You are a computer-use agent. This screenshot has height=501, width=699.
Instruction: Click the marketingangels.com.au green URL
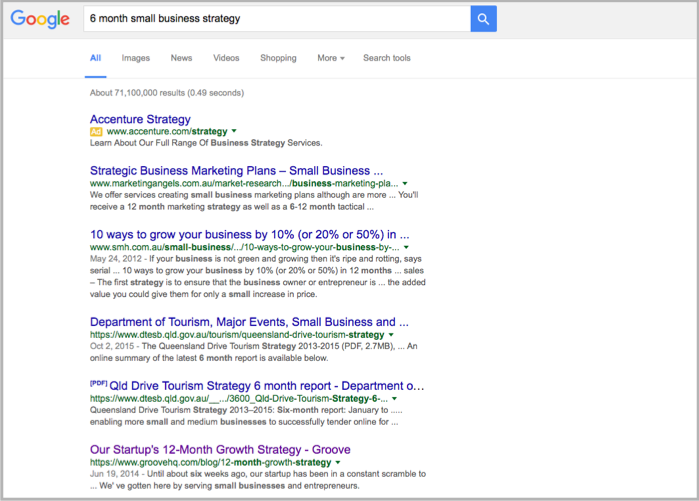pyautogui.click(x=244, y=183)
